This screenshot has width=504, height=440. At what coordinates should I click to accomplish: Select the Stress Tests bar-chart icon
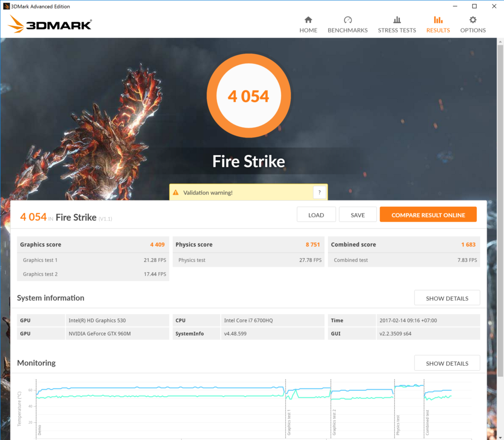[397, 20]
